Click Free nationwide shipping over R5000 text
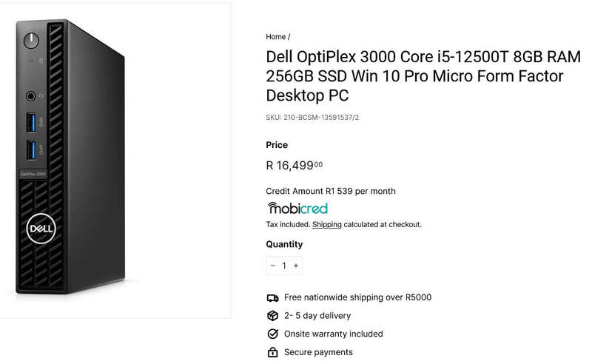Screen dimensions: 592x364 point(357,297)
